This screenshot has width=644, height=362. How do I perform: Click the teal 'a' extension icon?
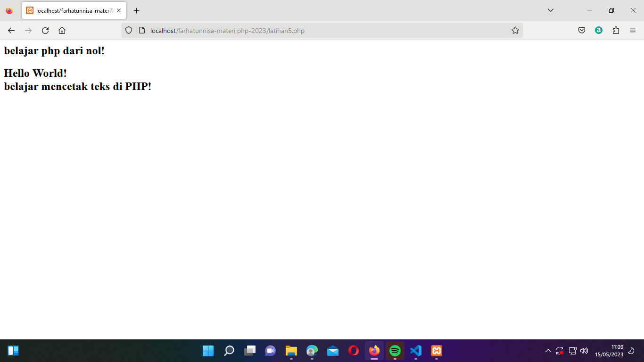click(598, 30)
